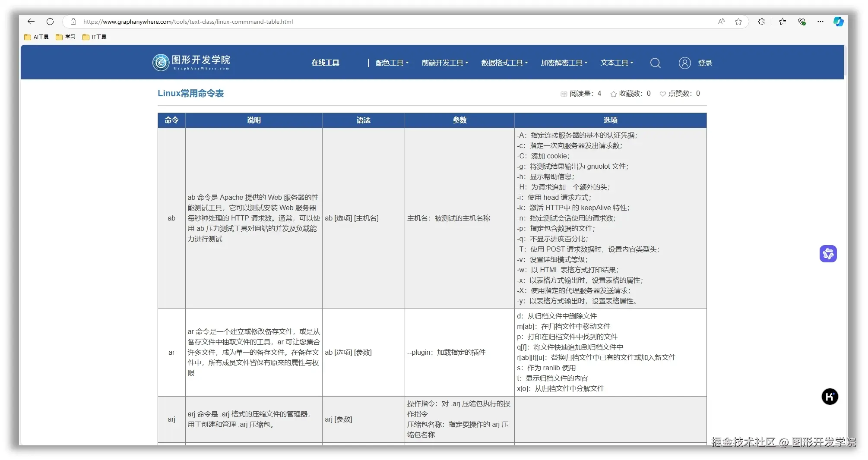Select the 'arj' command cell
This screenshot has width=868, height=460.
tap(171, 419)
